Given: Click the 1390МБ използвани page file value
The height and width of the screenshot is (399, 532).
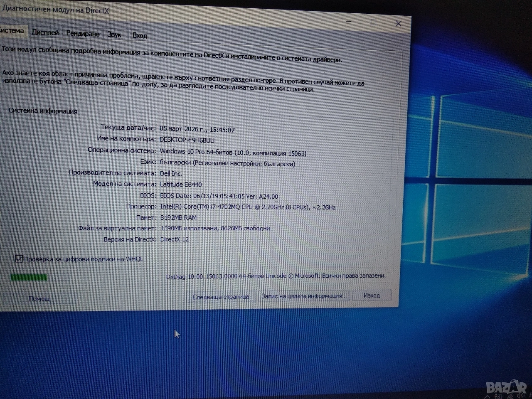Looking at the screenshot, I should coord(215,228).
